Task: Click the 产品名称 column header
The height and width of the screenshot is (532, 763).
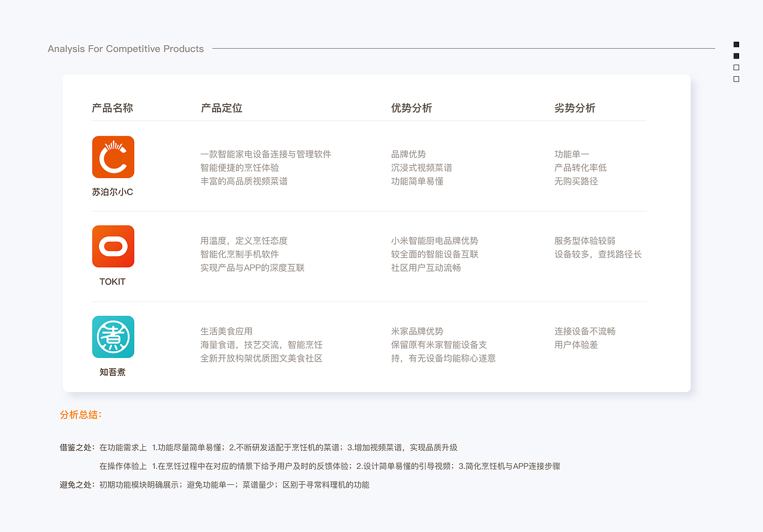Action: pos(112,108)
